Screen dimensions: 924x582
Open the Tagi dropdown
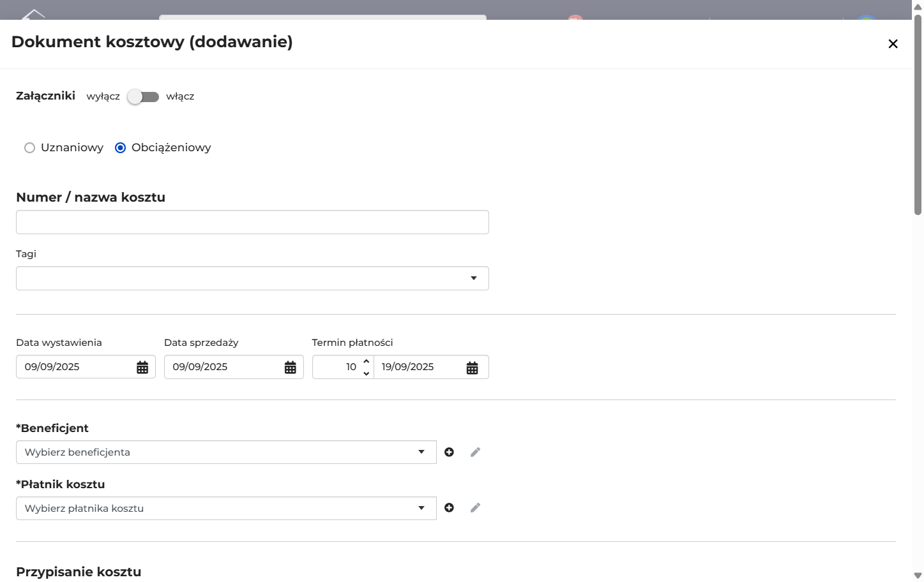252,278
